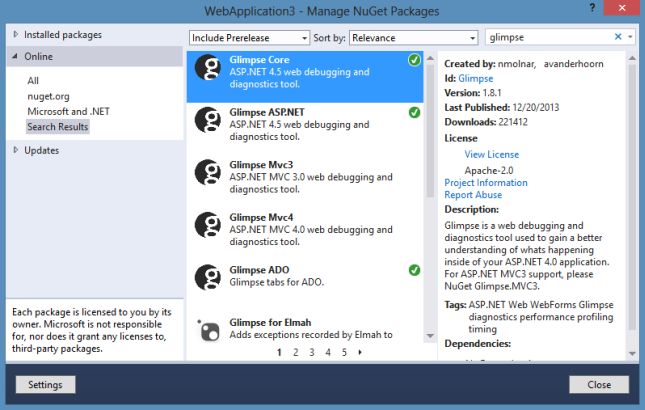Click the Apache-2.0 license text

pos(489,170)
